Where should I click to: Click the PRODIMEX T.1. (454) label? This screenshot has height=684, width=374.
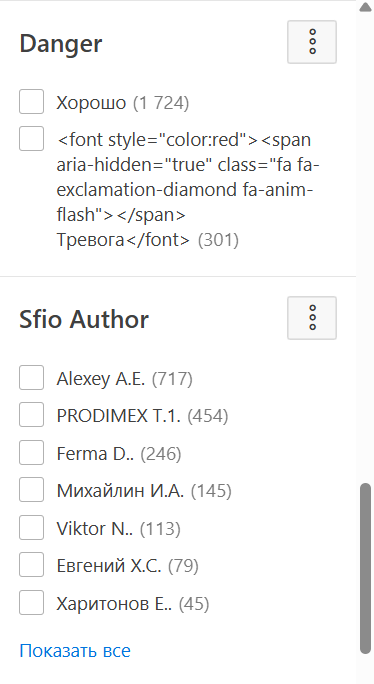point(142,416)
